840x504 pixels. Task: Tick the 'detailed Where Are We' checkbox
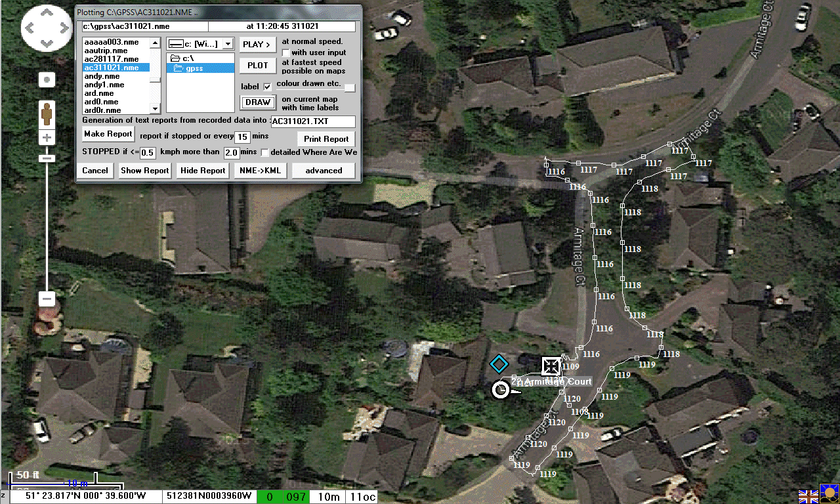(x=265, y=152)
